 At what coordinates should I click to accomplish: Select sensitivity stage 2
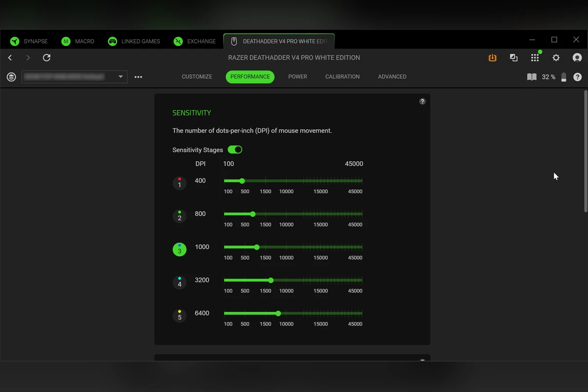pyautogui.click(x=179, y=217)
